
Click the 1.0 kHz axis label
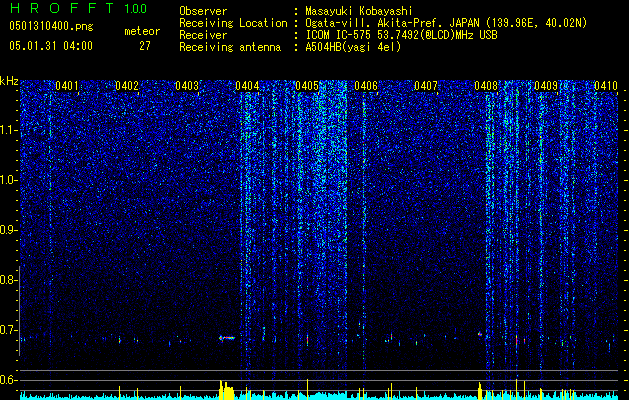(x=8, y=180)
